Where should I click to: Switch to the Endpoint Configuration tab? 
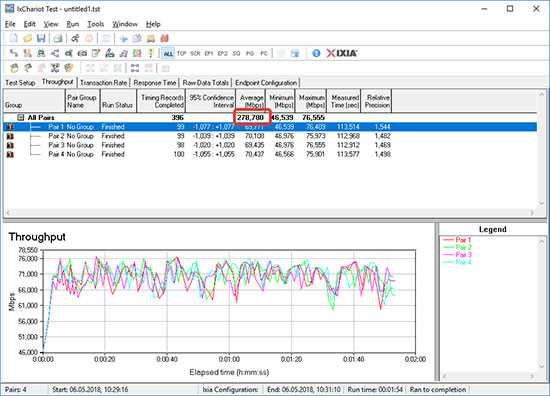pyautogui.click(x=266, y=83)
